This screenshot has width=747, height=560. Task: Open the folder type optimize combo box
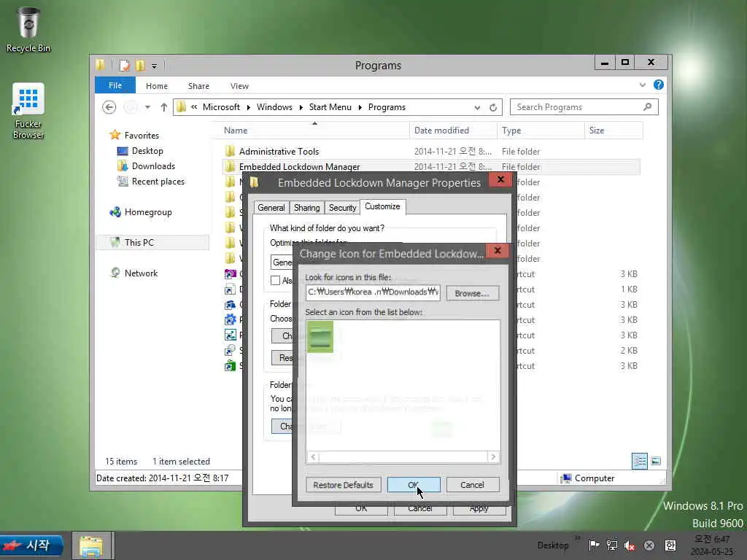282,262
